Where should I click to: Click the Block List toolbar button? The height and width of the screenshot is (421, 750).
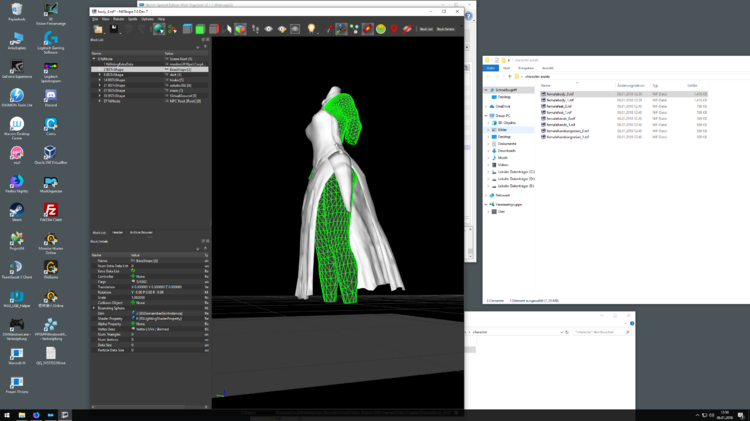[x=426, y=29]
